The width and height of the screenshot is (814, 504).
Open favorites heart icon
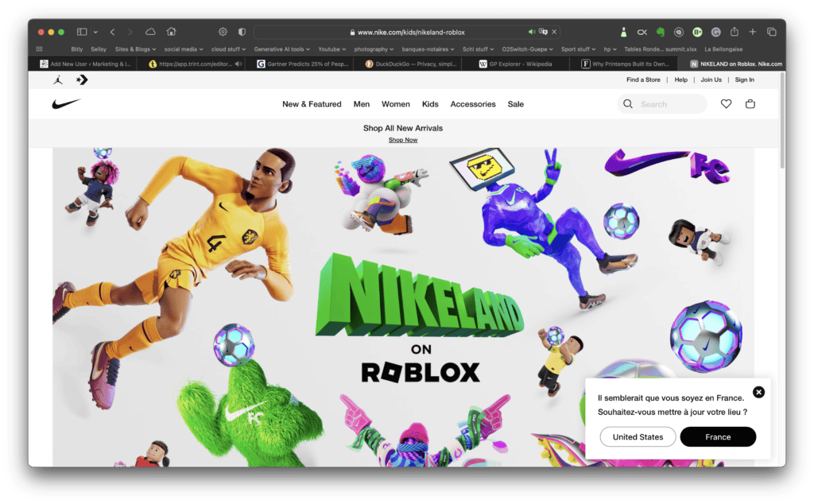click(726, 104)
